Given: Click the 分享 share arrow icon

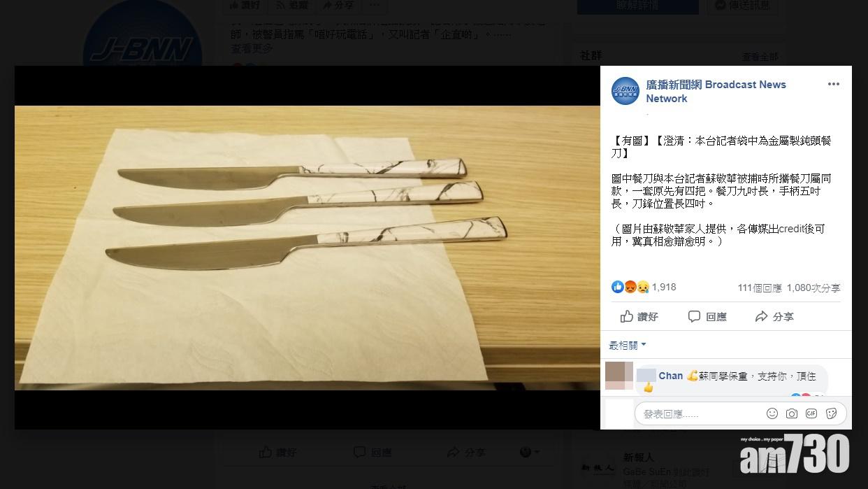Looking at the screenshot, I should 761,317.
